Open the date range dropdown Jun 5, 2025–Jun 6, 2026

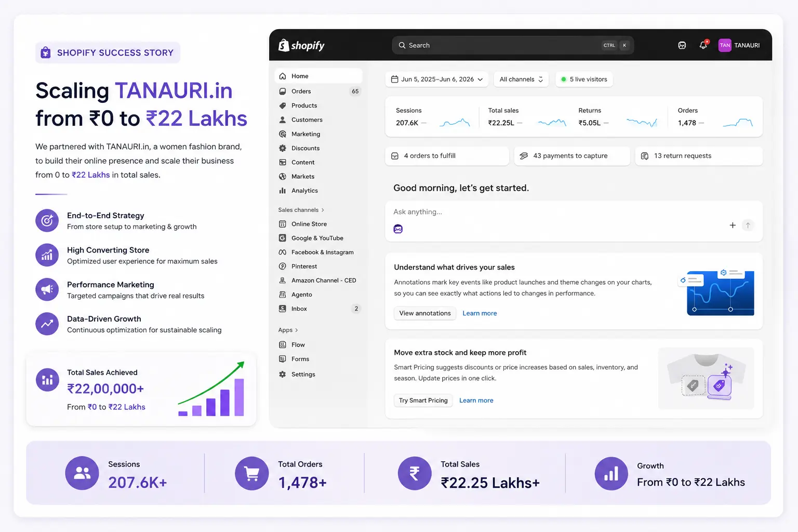(437, 79)
